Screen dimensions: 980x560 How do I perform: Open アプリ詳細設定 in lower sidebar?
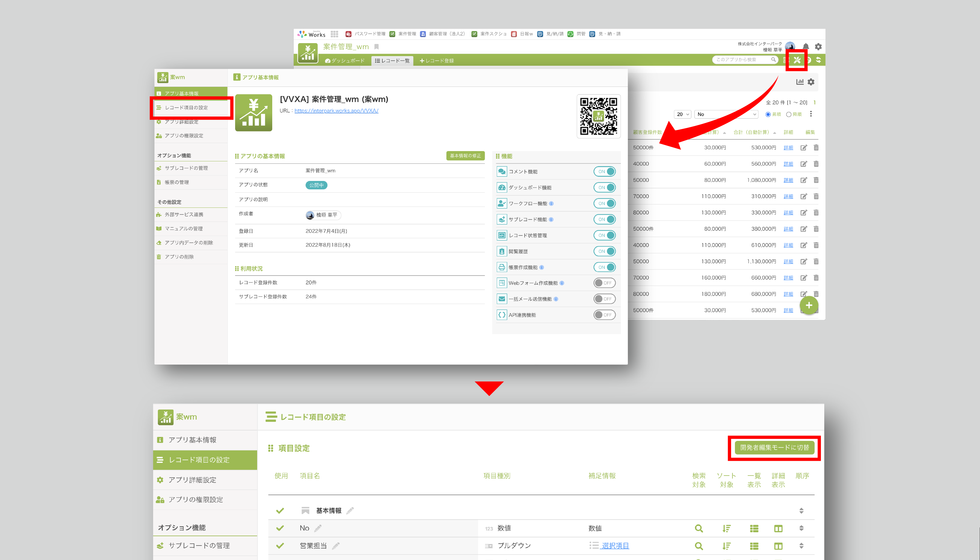pos(205,480)
